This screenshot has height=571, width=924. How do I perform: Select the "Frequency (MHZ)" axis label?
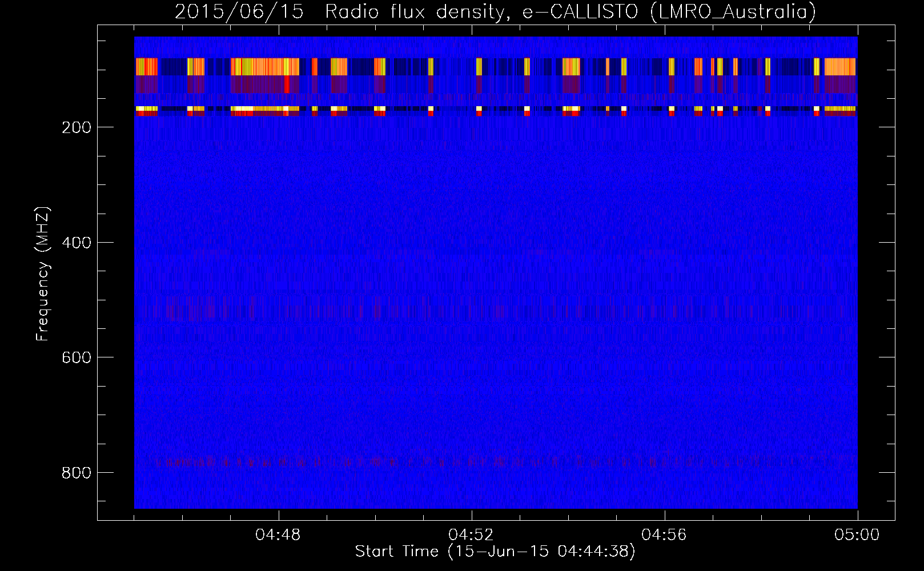pos(43,274)
